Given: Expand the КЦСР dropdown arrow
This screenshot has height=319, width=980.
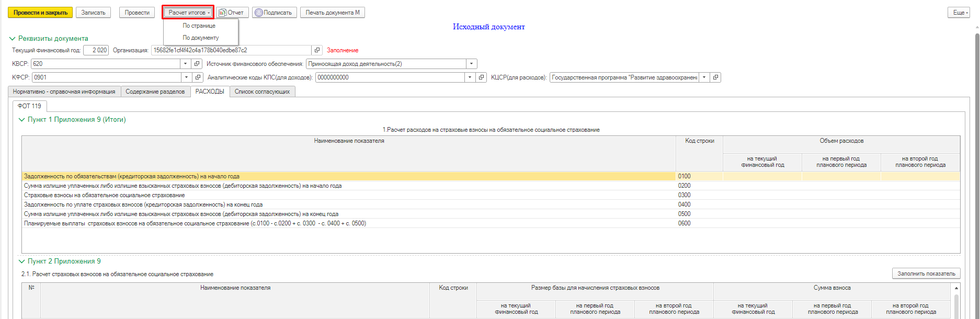Looking at the screenshot, I should coord(704,77).
